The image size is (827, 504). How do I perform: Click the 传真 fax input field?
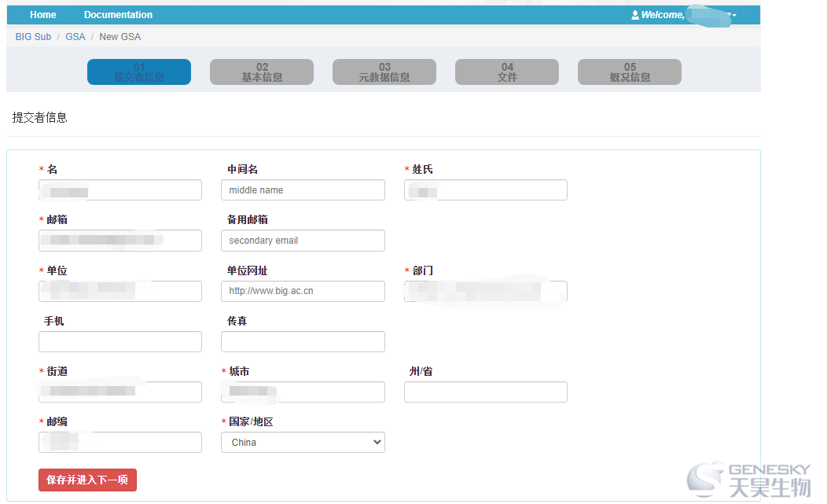coord(303,341)
